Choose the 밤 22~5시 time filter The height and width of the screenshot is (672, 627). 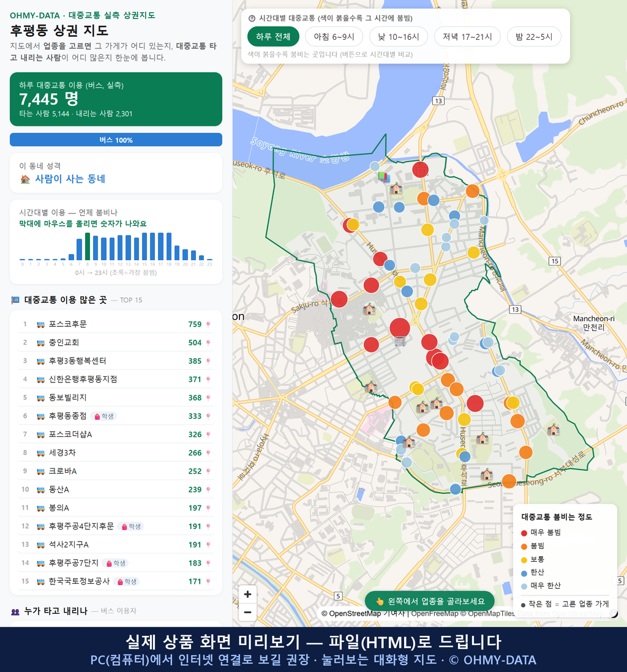pos(534,37)
